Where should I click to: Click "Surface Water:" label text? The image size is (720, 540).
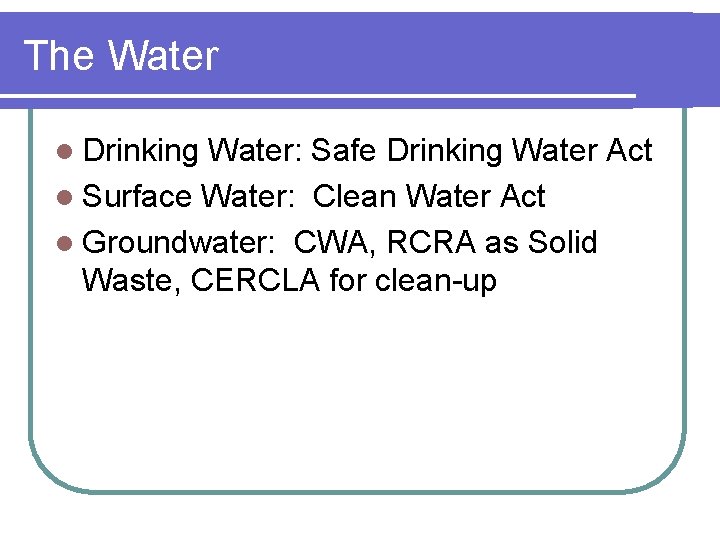pyautogui.click(x=188, y=196)
